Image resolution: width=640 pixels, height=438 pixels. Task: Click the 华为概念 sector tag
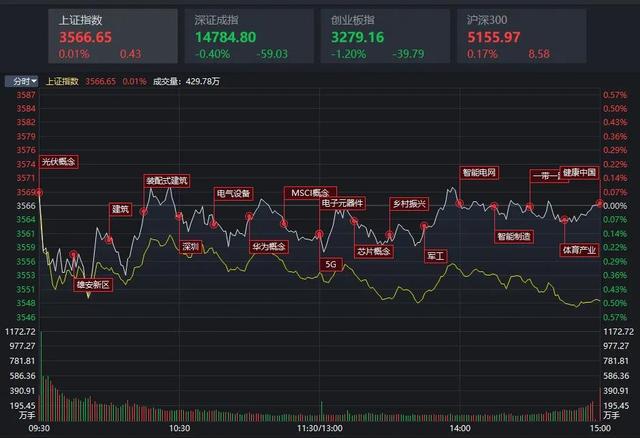[x=268, y=245]
